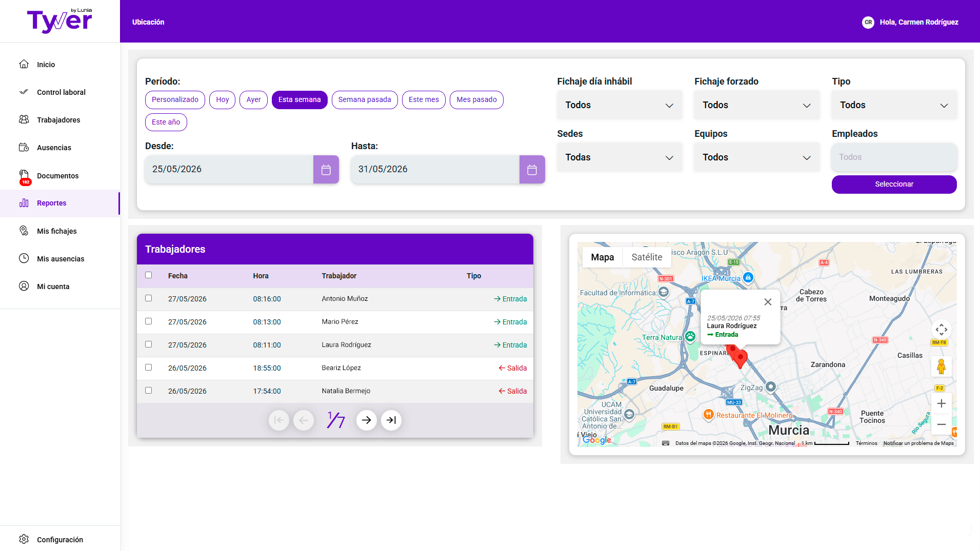The width and height of the screenshot is (980, 551).
Task: Jump to last page of Trabajadores table
Action: click(x=391, y=420)
